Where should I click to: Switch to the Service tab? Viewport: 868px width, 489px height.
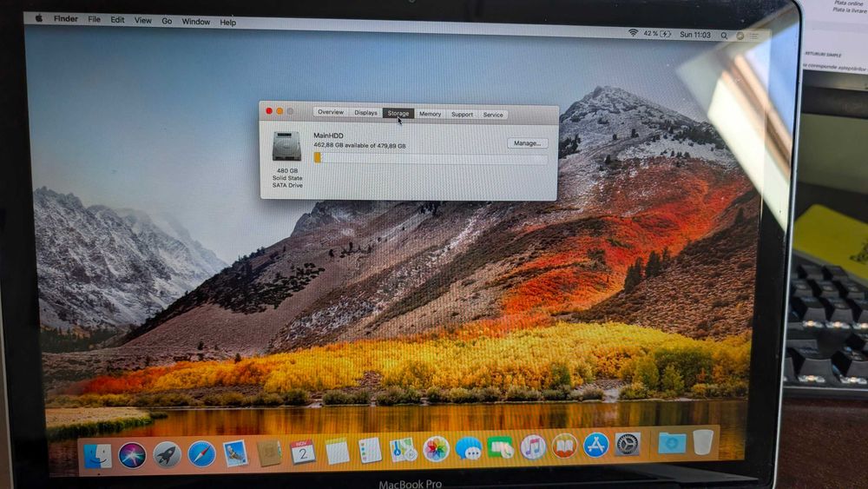[x=493, y=115]
